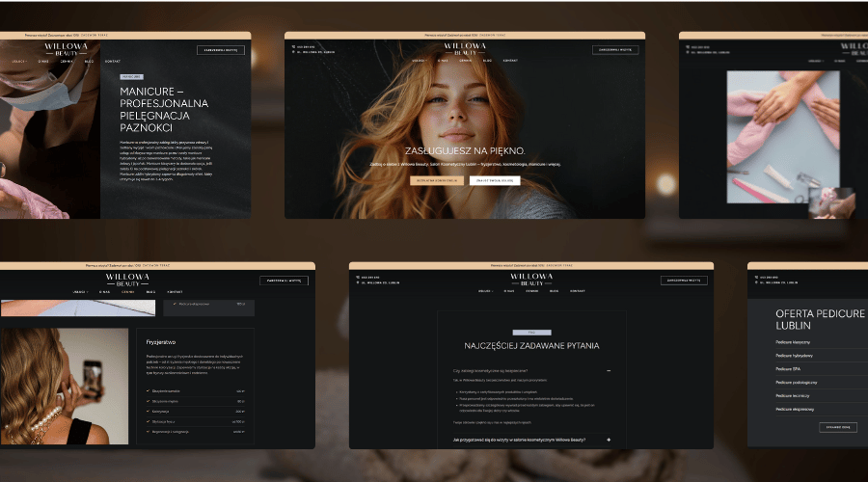
Task: Click Zarezerwuj wizytę button on manicure page
Action: coord(221,50)
